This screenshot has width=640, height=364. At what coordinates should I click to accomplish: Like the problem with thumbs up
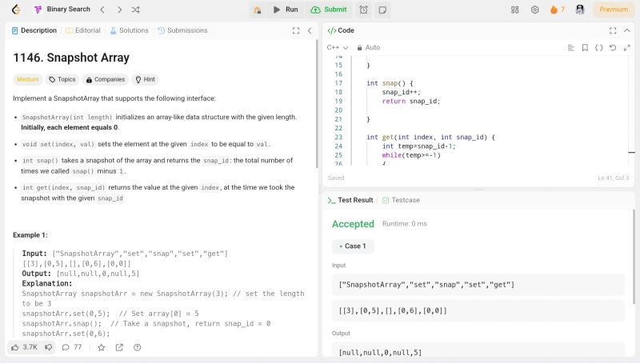(24, 348)
